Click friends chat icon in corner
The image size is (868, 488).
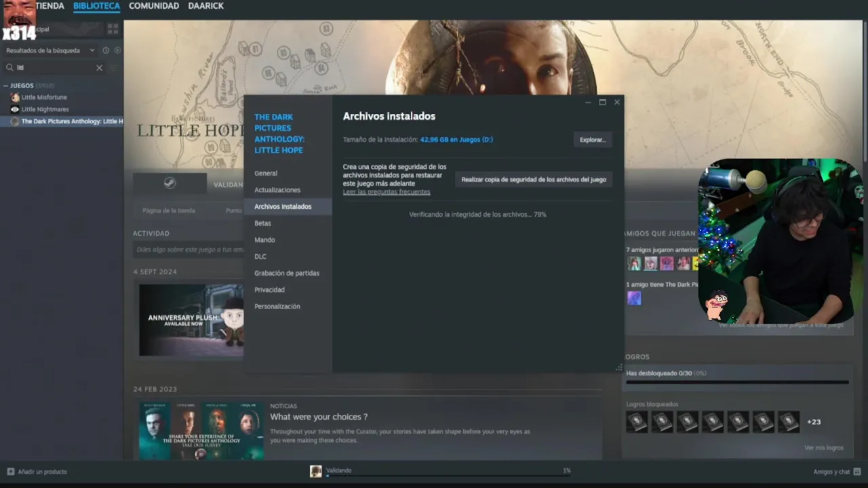coord(857,472)
